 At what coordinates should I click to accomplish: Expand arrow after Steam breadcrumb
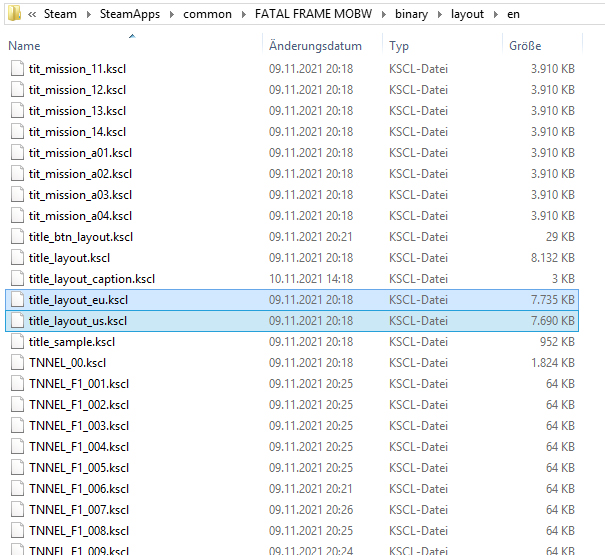pyautogui.click(x=89, y=14)
